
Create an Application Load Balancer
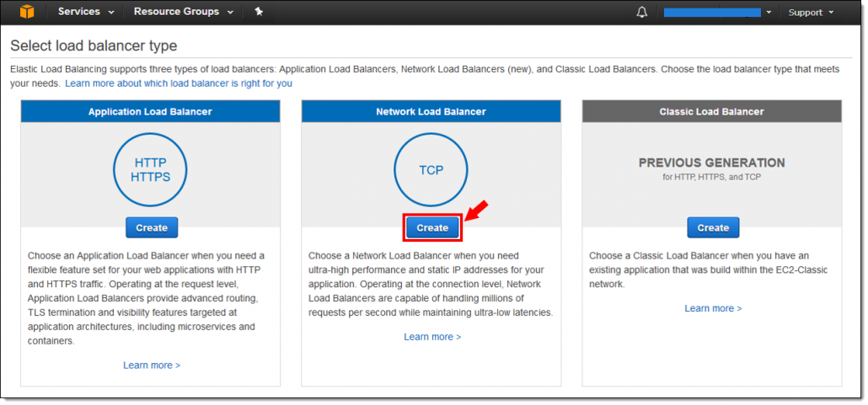click(152, 227)
